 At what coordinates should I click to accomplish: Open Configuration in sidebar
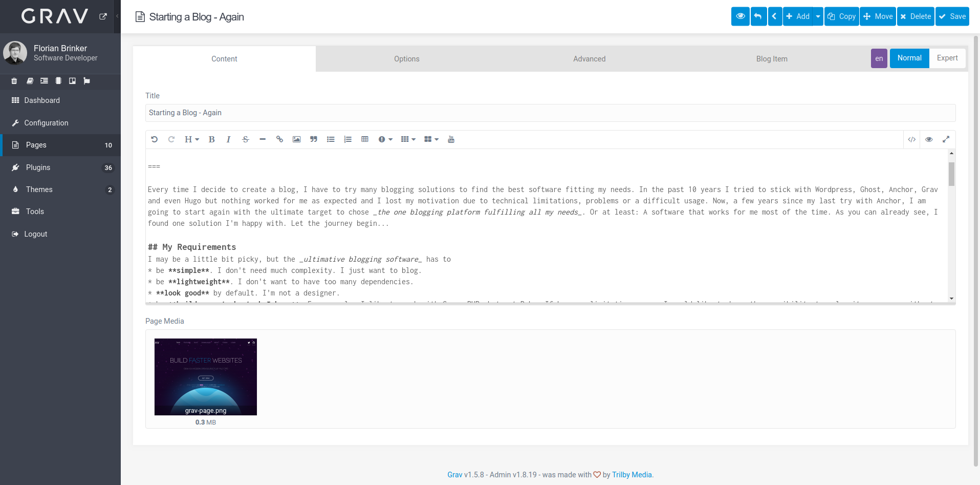60,123
